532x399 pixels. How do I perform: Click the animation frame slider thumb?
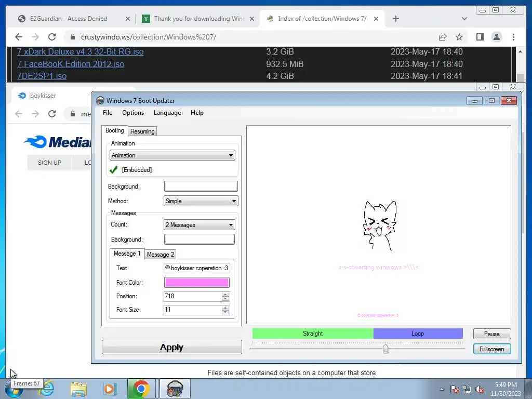tap(385, 349)
